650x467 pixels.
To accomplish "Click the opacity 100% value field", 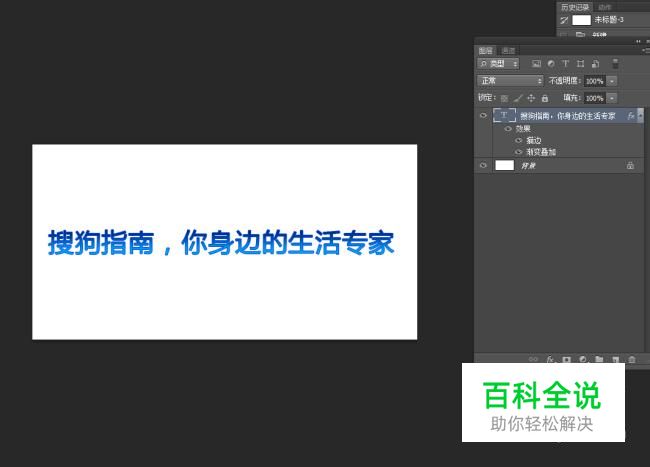I will click(x=594, y=81).
